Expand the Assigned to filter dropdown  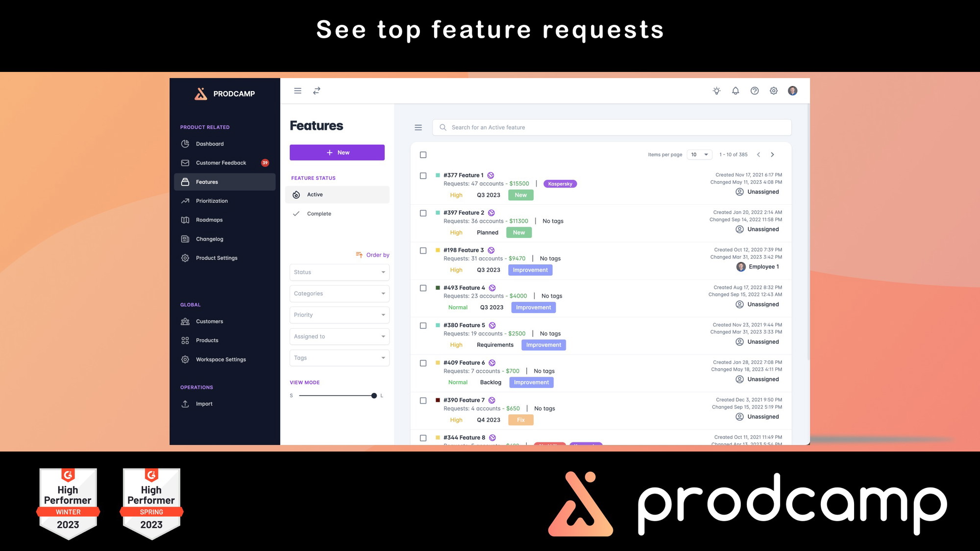[338, 335]
